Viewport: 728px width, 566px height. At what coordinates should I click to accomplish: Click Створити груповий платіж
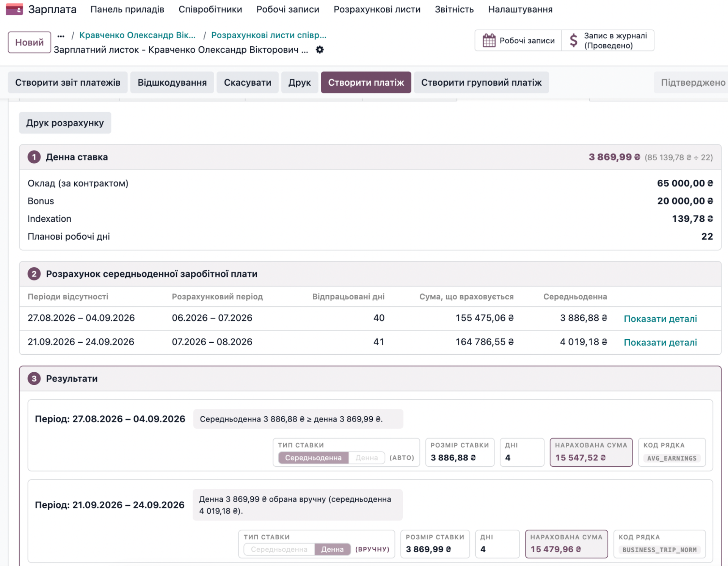coord(481,82)
